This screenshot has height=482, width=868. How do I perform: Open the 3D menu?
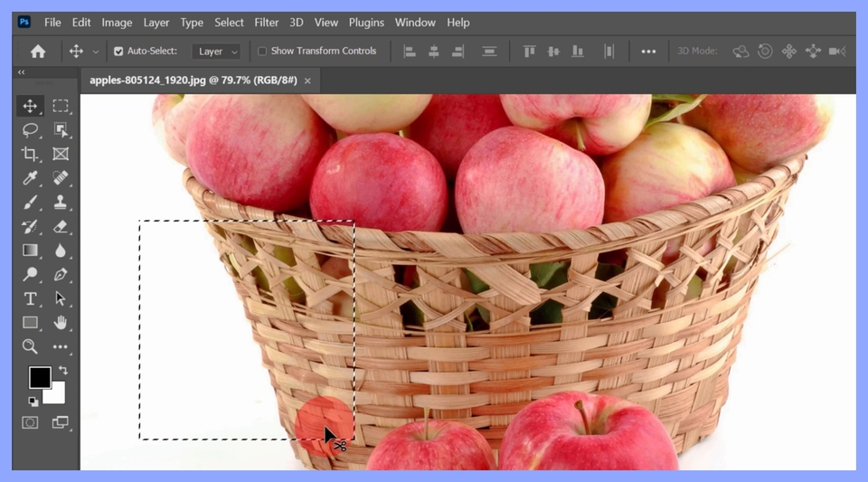point(297,23)
